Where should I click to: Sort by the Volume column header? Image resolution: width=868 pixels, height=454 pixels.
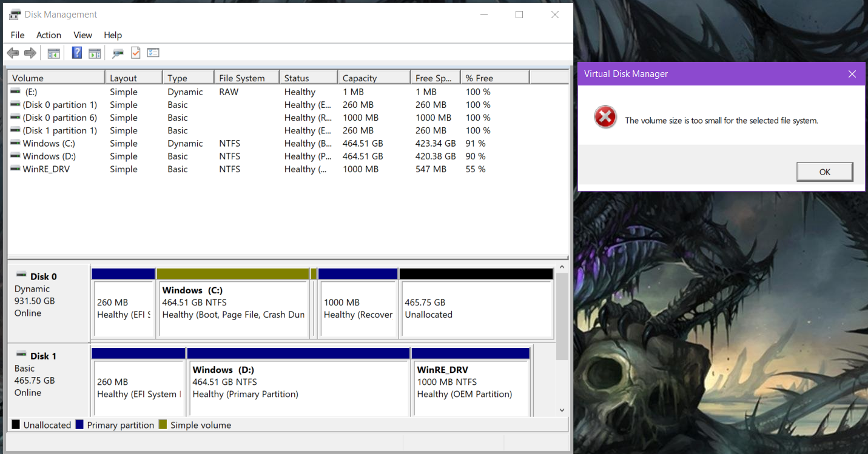(x=56, y=78)
